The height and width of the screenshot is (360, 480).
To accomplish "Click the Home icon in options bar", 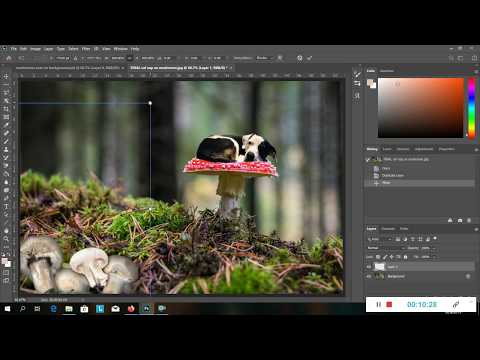I will pos(9,58).
